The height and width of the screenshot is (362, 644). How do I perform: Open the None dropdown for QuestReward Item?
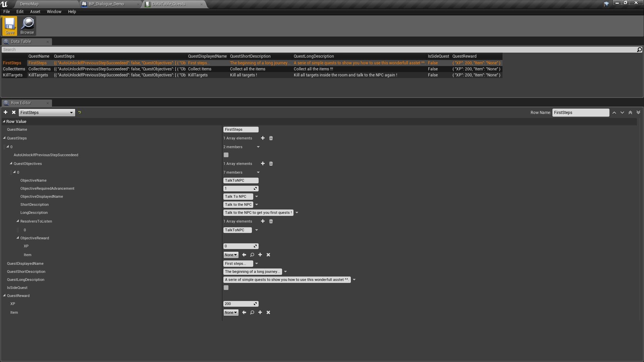coord(230,312)
